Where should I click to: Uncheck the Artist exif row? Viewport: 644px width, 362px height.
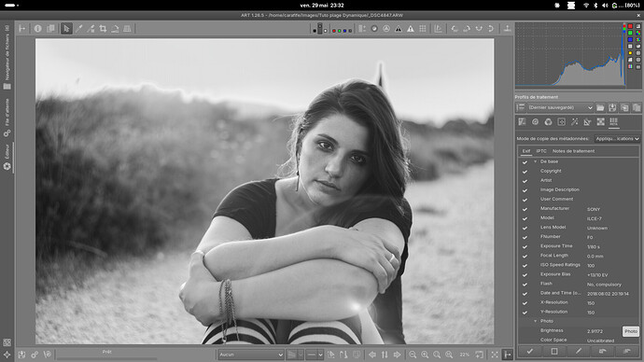[x=525, y=181]
